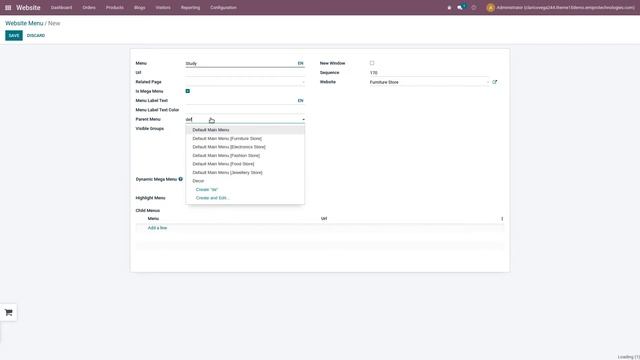The image size is (640, 360).
Task: Click the Menu Label Text input field
Action: (x=241, y=100)
